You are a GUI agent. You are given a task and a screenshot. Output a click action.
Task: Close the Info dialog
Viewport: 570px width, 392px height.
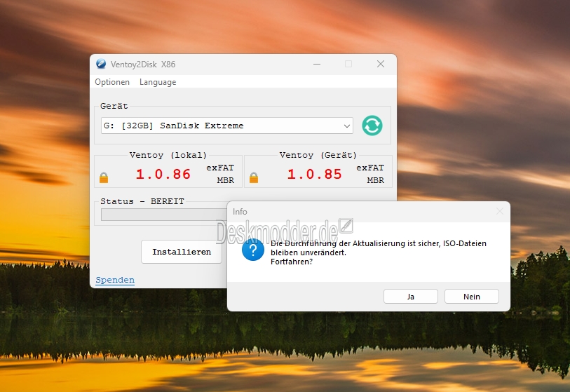click(500, 211)
